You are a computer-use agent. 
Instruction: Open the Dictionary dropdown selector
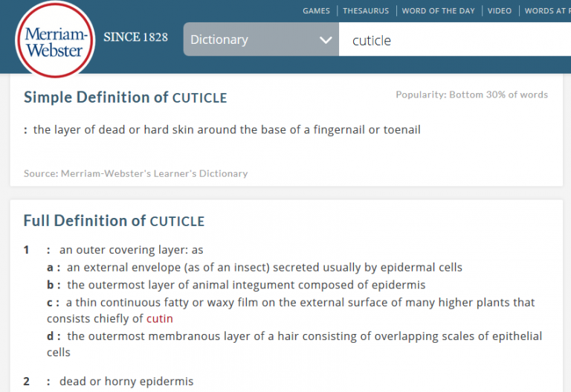tap(261, 39)
